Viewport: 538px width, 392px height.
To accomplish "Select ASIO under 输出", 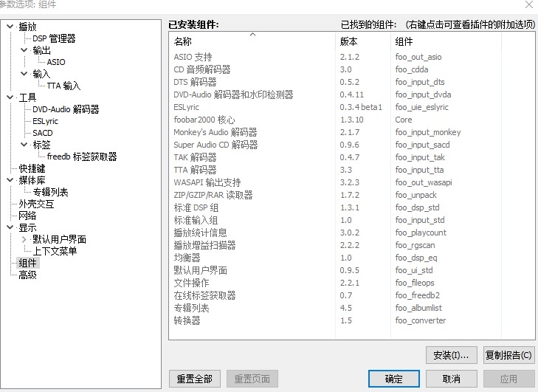I will click(56, 62).
